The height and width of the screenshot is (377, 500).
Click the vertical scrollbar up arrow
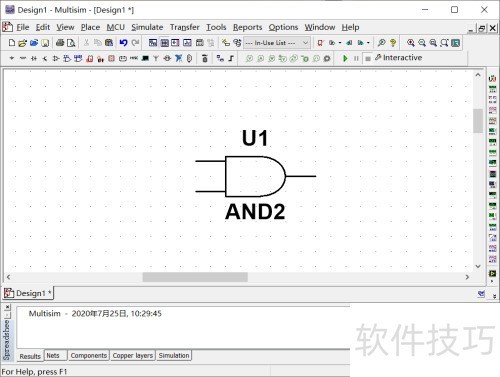click(478, 75)
